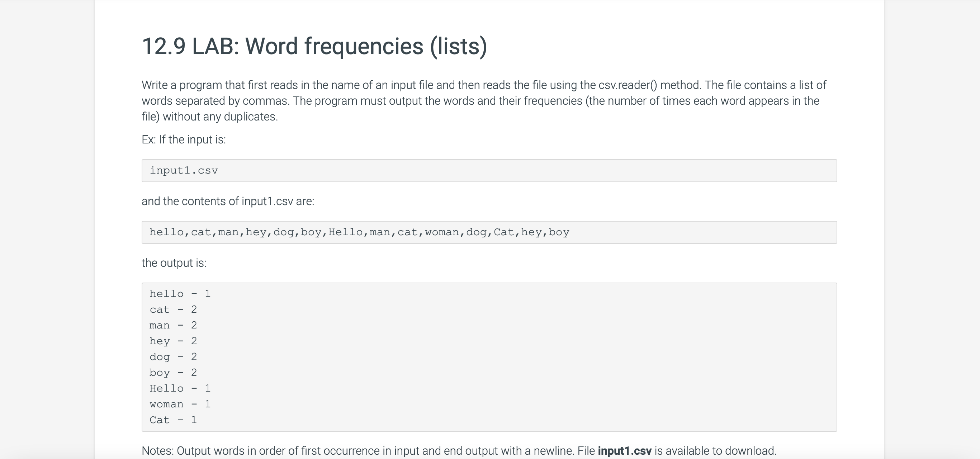Click the 'Notes:' sentence at bottom
The image size is (980, 459).
pyautogui.click(x=459, y=451)
